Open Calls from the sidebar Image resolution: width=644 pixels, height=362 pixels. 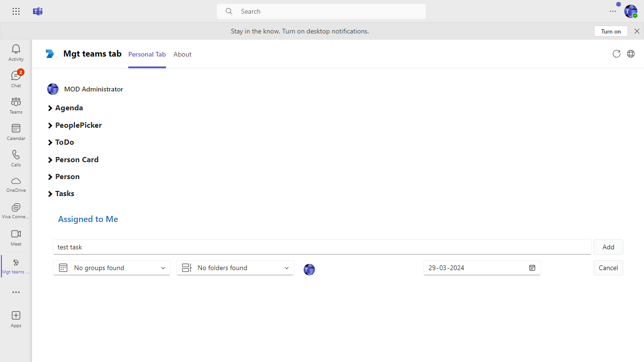click(x=16, y=158)
